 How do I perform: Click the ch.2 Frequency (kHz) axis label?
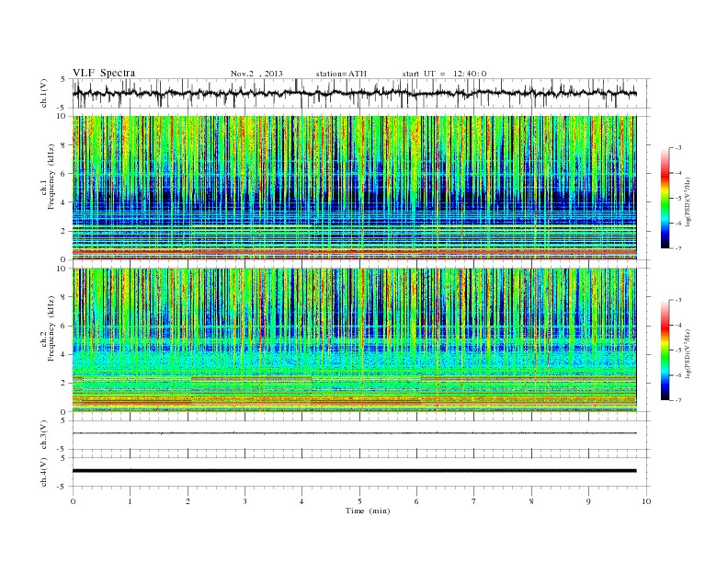point(48,328)
